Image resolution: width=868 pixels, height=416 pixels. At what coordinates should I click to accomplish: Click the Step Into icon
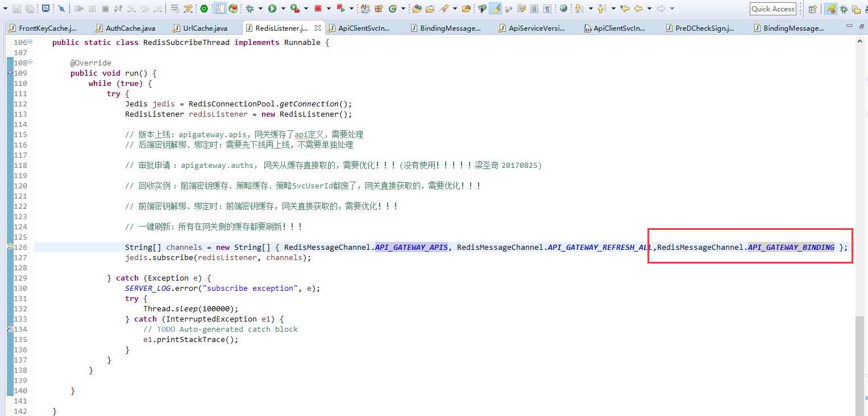131,9
